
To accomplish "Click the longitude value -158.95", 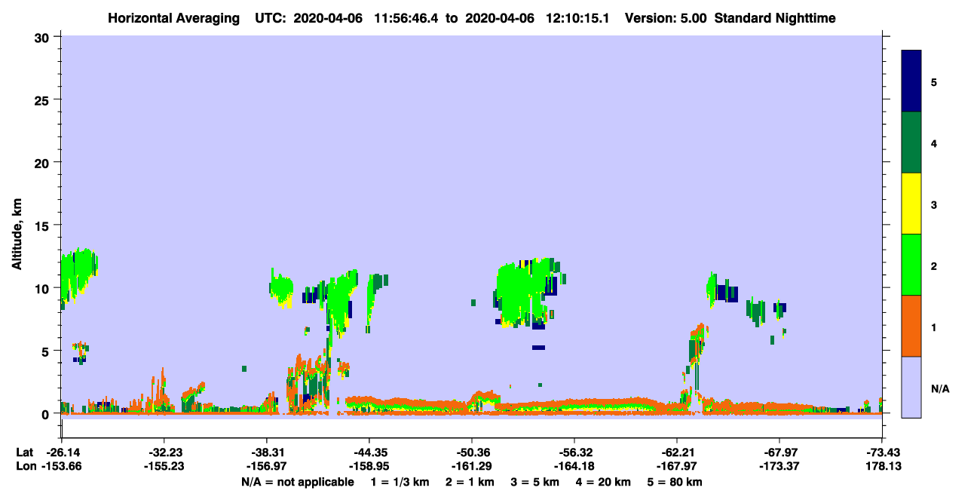I will [x=369, y=467].
